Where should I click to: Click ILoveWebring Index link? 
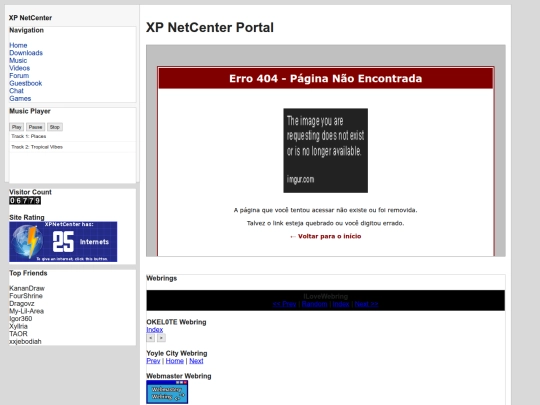tap(341, 304)
